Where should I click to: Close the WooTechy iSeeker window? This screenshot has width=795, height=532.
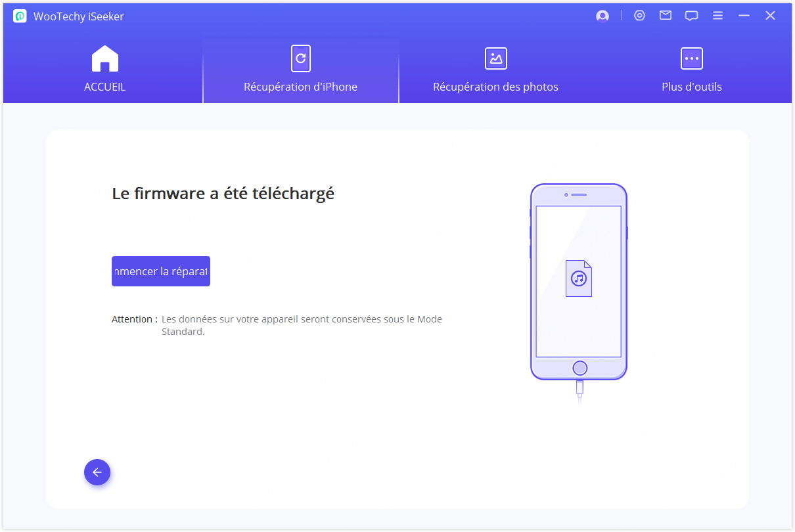tap(770, 16)
